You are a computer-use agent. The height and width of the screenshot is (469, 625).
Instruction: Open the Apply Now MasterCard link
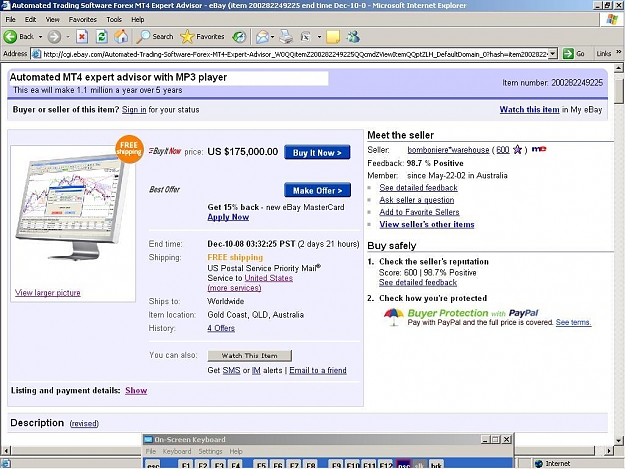click(228, 217)
